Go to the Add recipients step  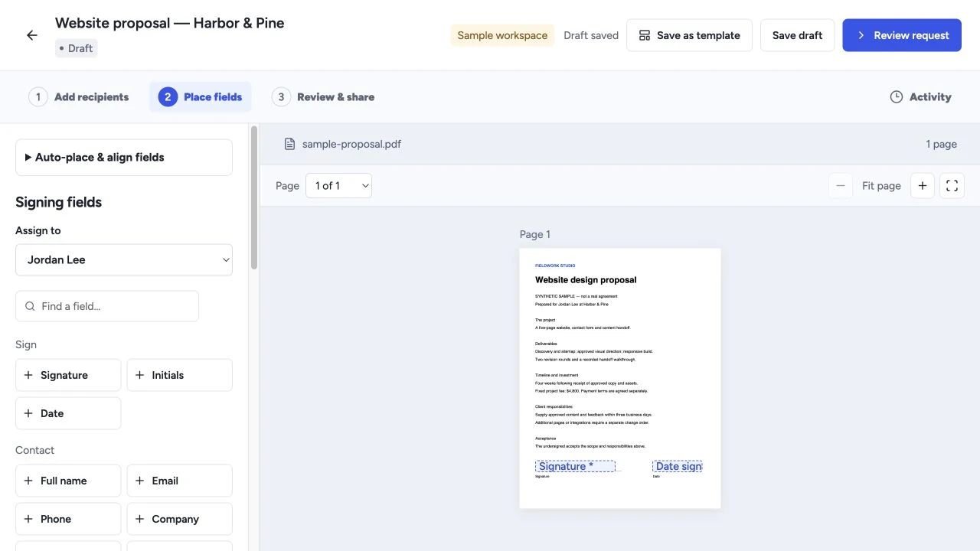(x=79, y=97)
